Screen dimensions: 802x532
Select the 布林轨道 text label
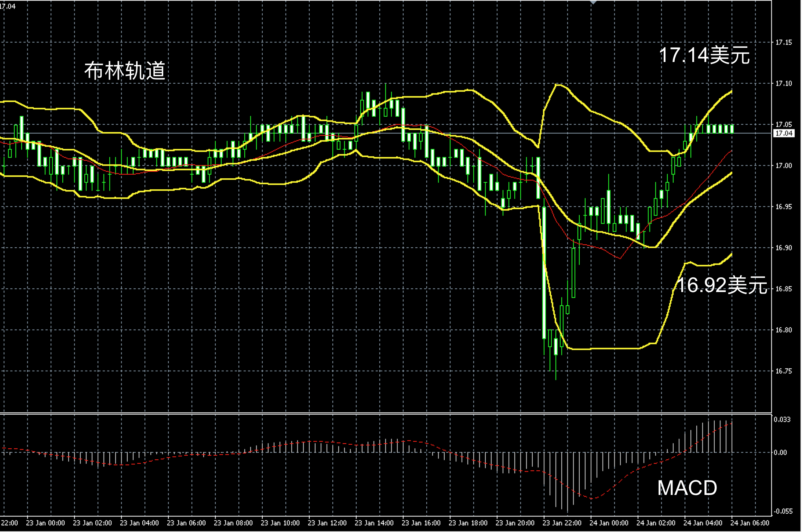click(125, 71)
